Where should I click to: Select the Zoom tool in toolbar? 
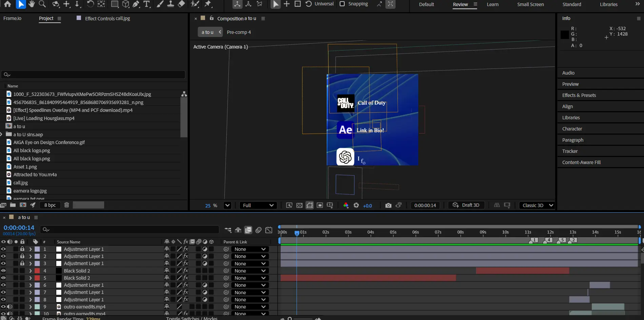42,4
